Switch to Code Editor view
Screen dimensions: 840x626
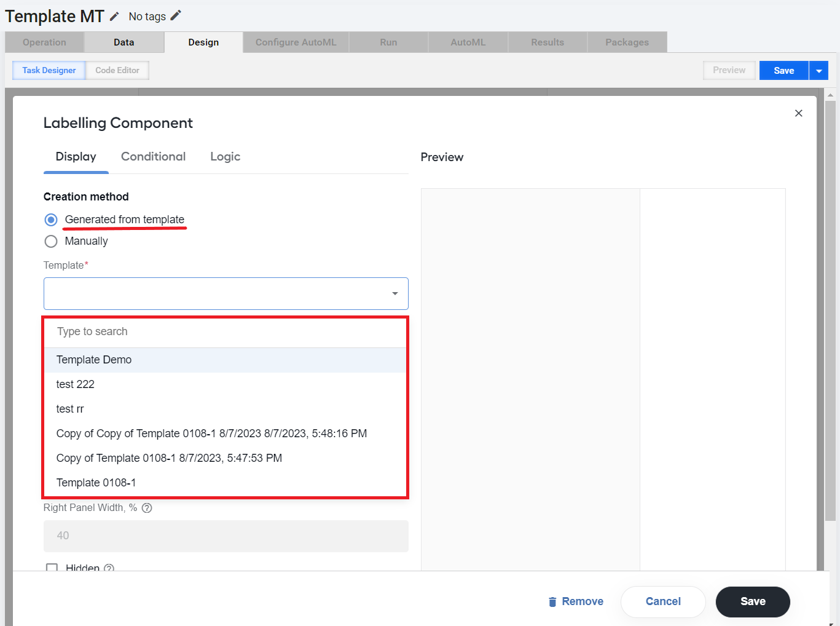pos(117,70)
